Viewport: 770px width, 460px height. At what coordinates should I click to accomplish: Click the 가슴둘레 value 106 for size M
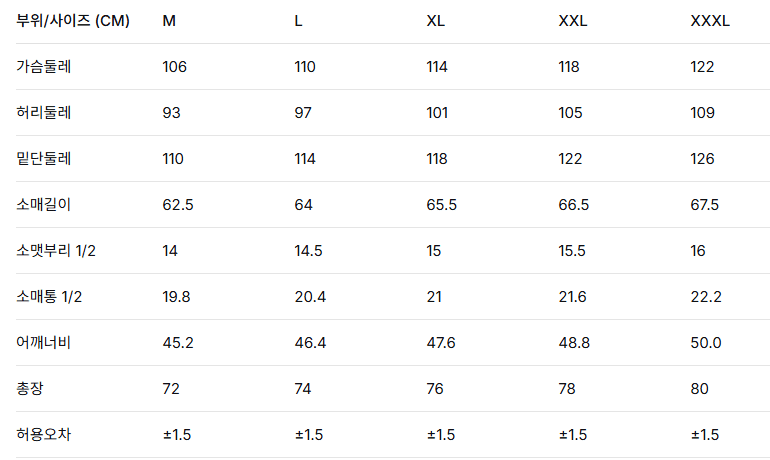(175, 67)
